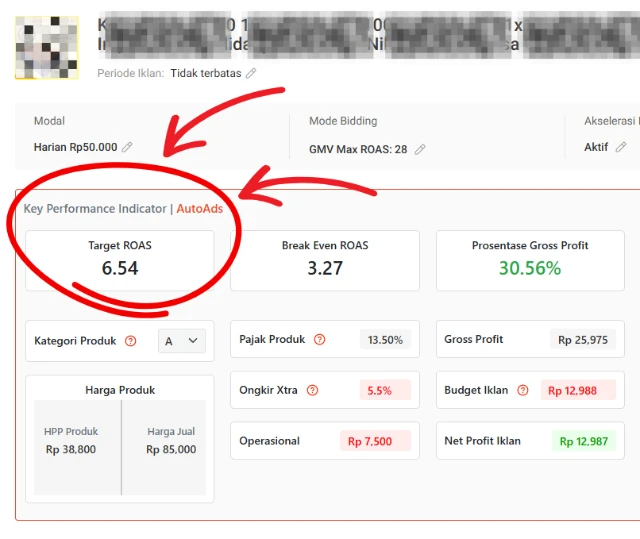Edit the Ongkir Xtra 5.5% field

pos(379,391)
